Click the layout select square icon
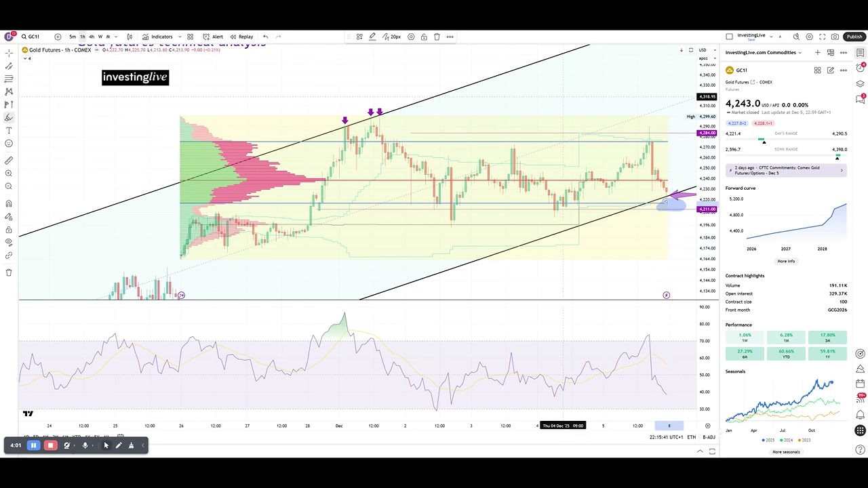The width and height of the screenshot is (868, 488). (730, 37)
